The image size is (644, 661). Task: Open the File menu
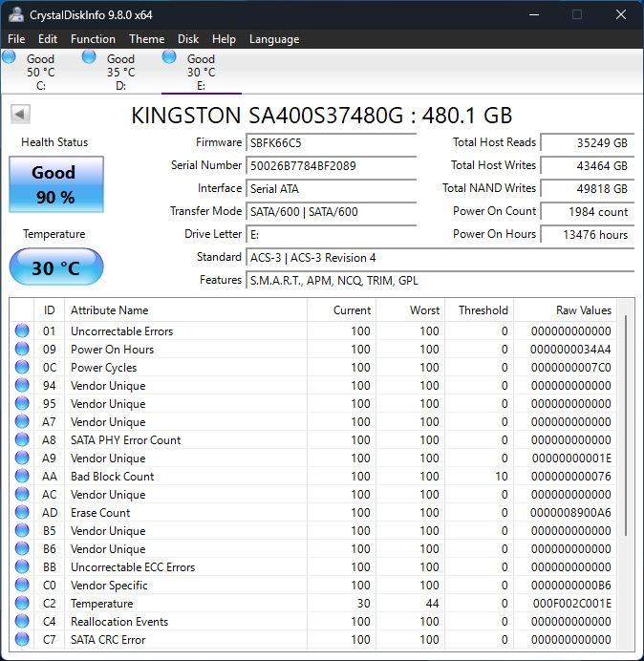(x=16, y=39)
